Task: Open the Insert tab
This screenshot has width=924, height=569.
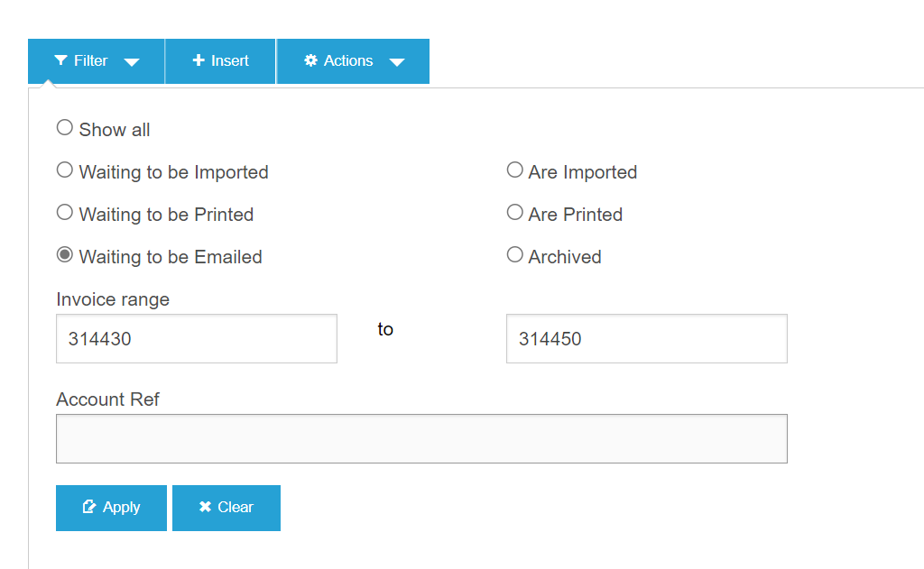Action: 221,61
